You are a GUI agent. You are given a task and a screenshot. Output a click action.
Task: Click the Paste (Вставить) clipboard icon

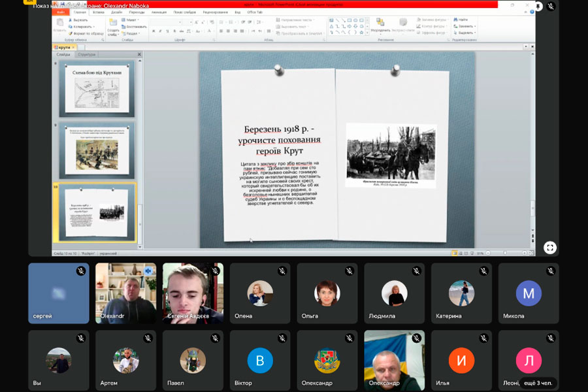point(59,24)
